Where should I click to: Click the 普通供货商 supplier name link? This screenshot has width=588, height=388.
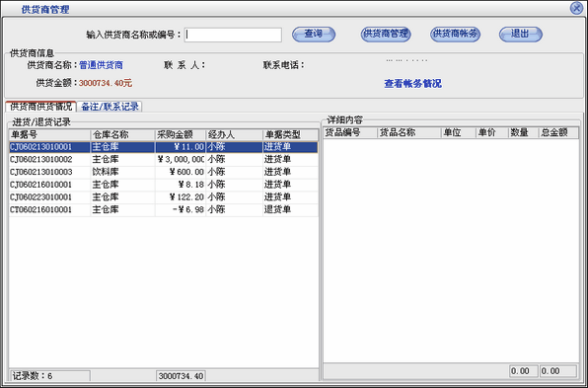[102, 65]
